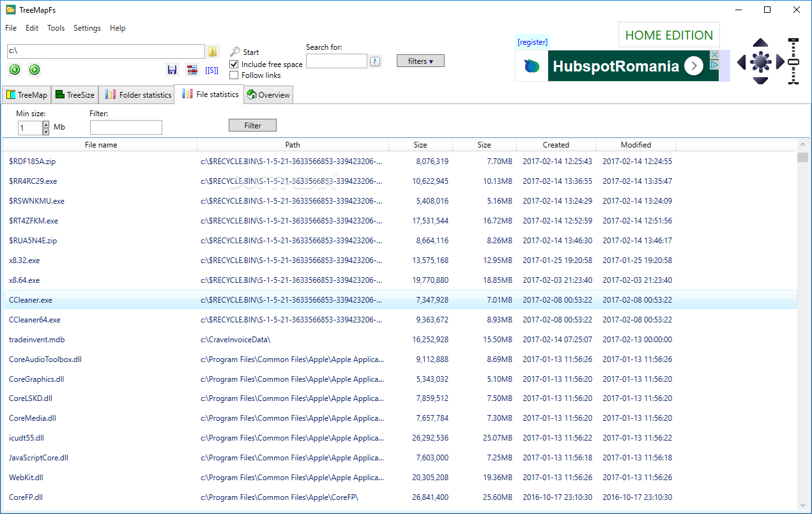This screenshot has height=514, width=812.
Task: Switch to the TreeMap tab
Action: [x=26, y=94]
